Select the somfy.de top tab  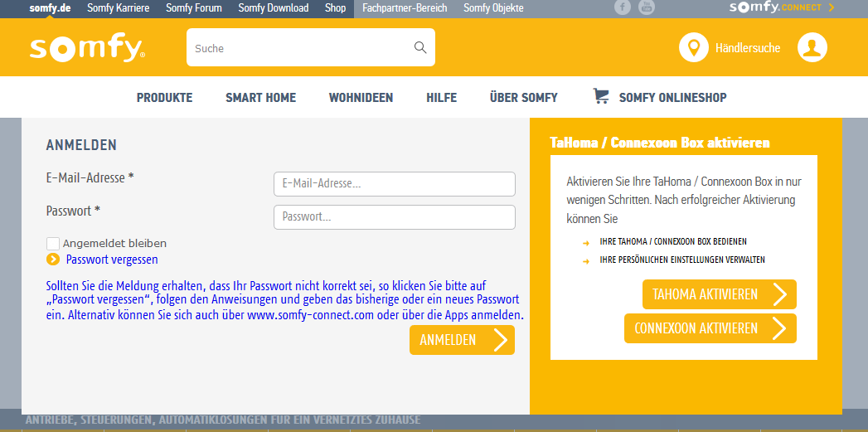[51, 8]
